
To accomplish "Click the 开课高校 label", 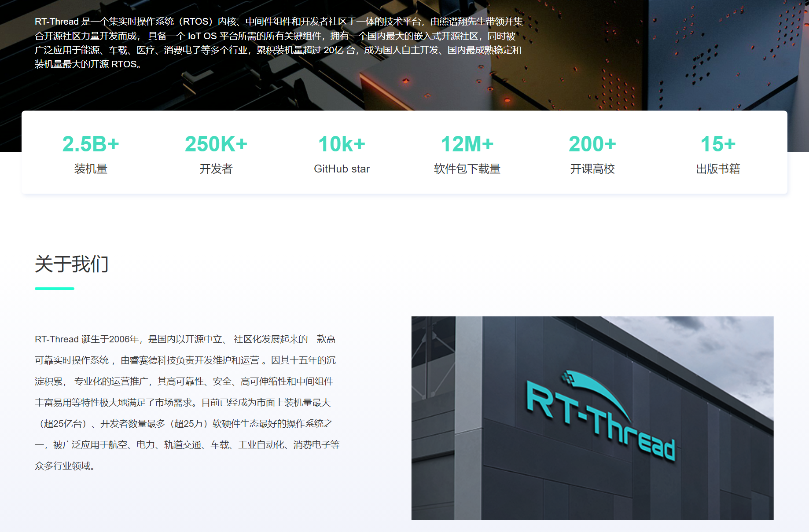I will [x=592, y=169].
